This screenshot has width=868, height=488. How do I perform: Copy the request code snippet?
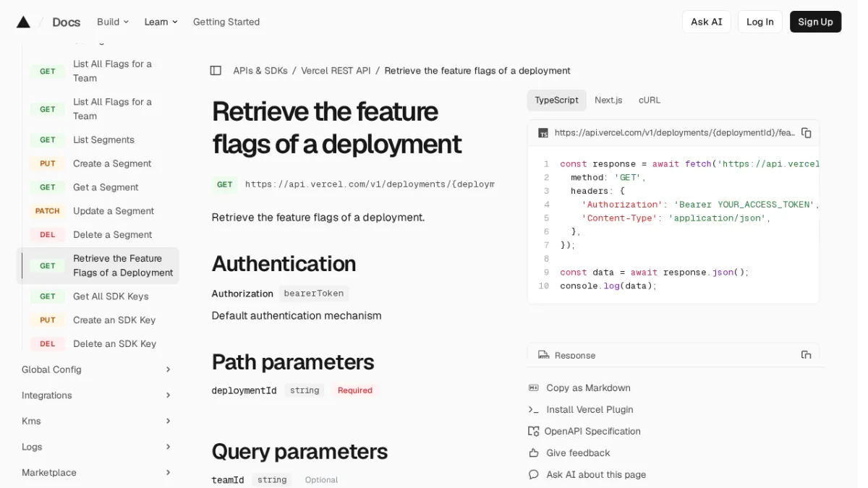click(807, 133)
